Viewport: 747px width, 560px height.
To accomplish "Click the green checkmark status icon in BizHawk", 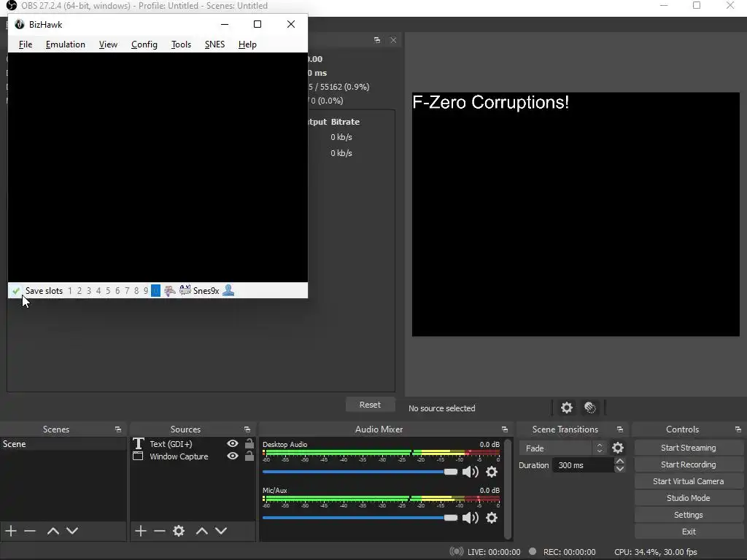I will pyautogui.click(x=16, y=291).
